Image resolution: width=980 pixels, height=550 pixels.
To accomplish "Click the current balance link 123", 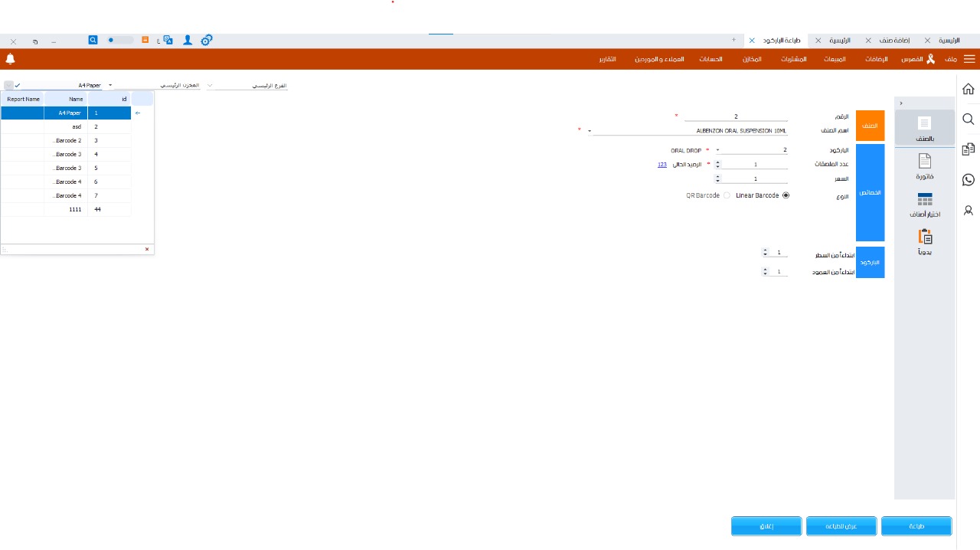I will click(x=661, y=165).
